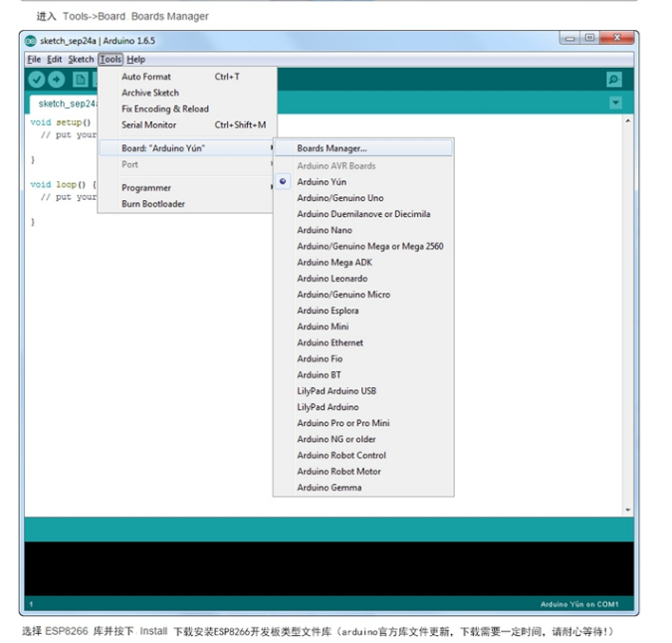Click the editor scrollbar up arrow
The width and height of the screenshot is (672, 643).
click(x=628, y=120)
